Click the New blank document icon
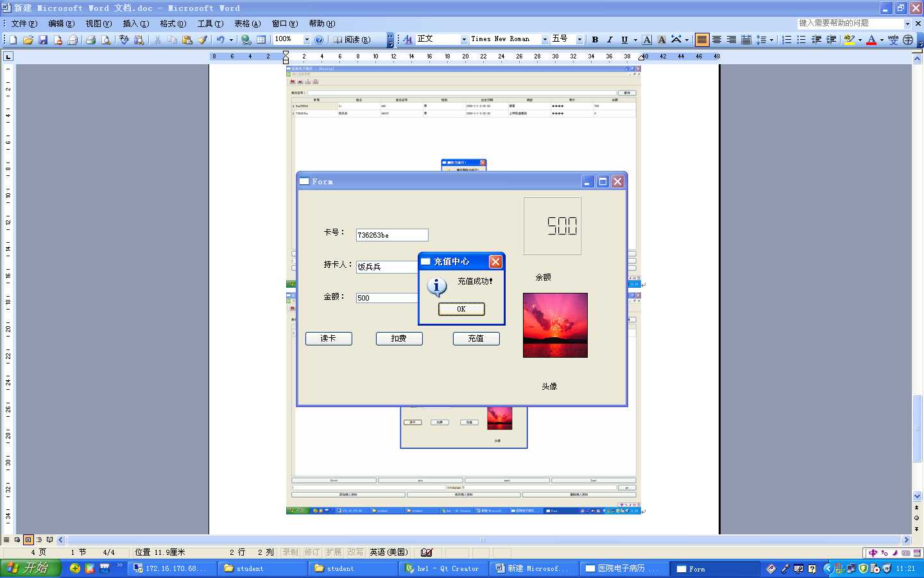Image resolution: width=924 pixels, height=578 pixels. [13, 40]
